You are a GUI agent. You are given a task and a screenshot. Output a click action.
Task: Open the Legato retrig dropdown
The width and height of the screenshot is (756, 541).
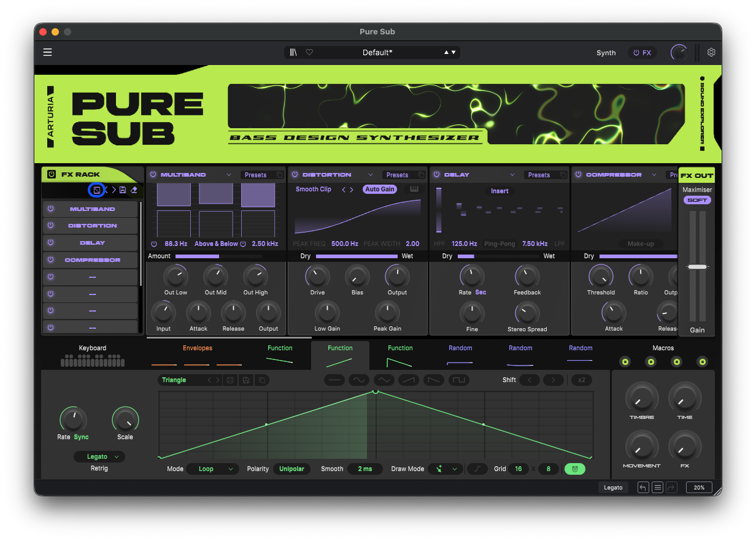point(99,456)
